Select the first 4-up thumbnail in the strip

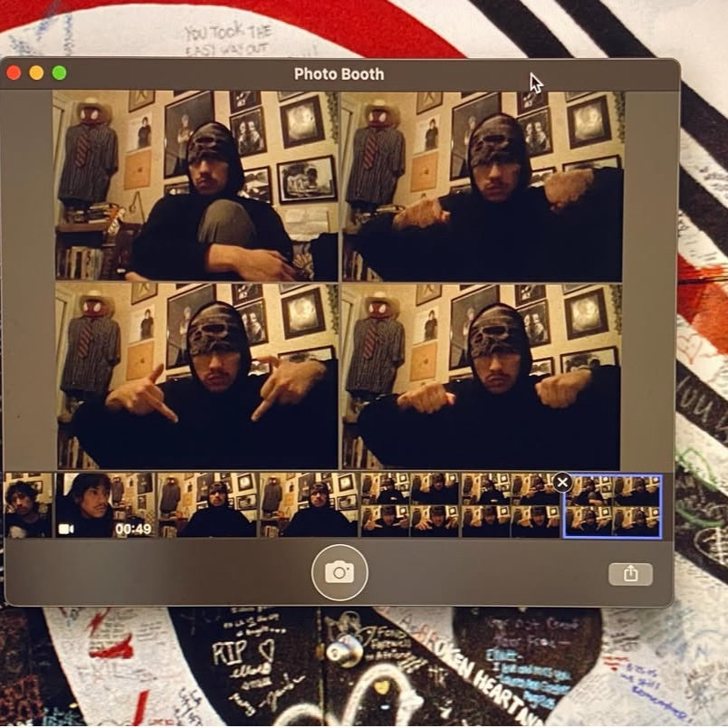tap(410, 505)
